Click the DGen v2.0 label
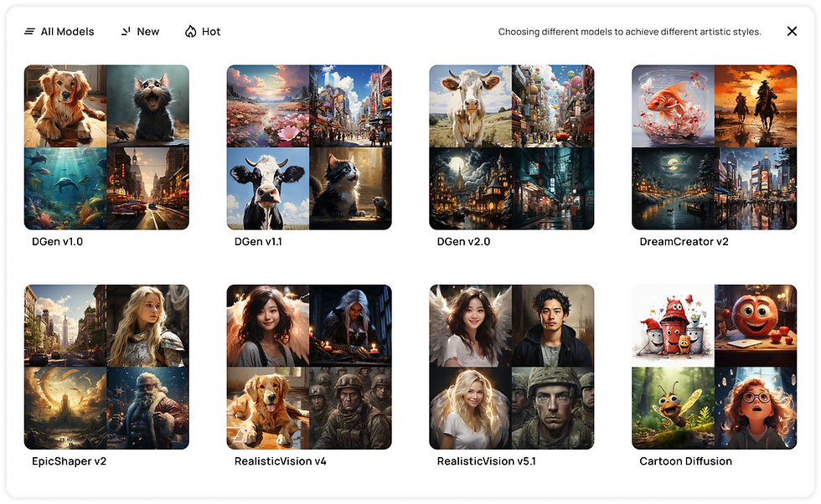This screenshot has height=504, width=821. (x=463, y=242)
